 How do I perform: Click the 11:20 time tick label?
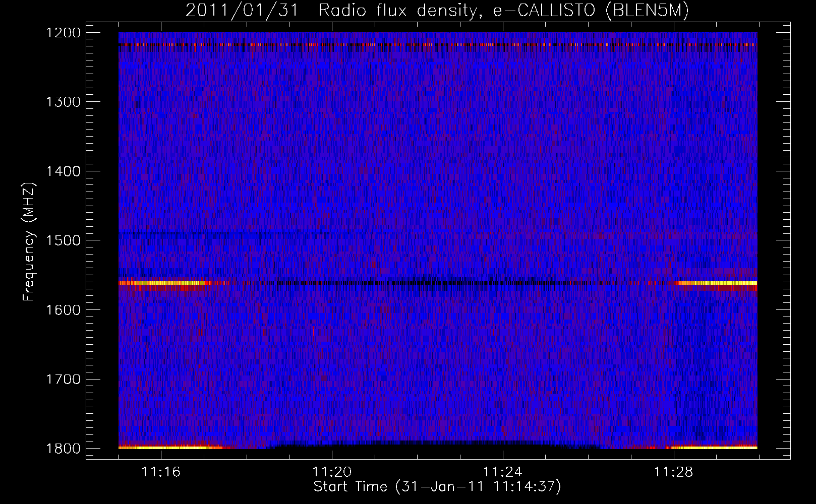tap(332, 472)
